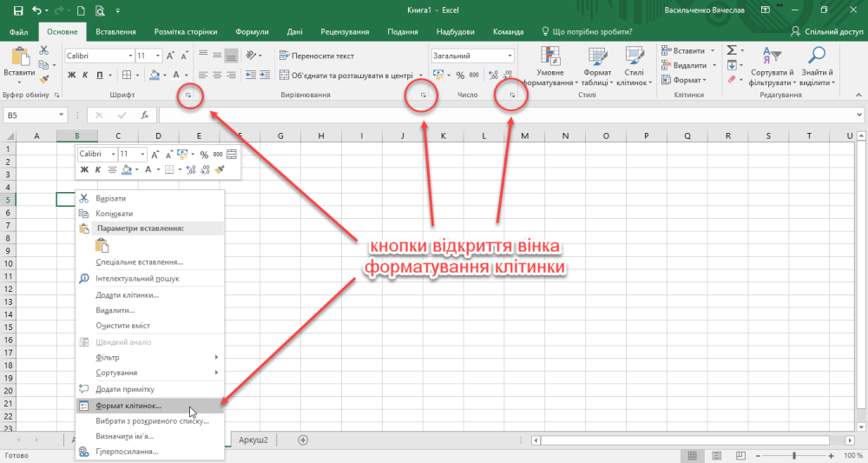The height and width of the screenshot is (463, 868).
Task: Click the Format Painter brush in ribbon
Action: 43,79
